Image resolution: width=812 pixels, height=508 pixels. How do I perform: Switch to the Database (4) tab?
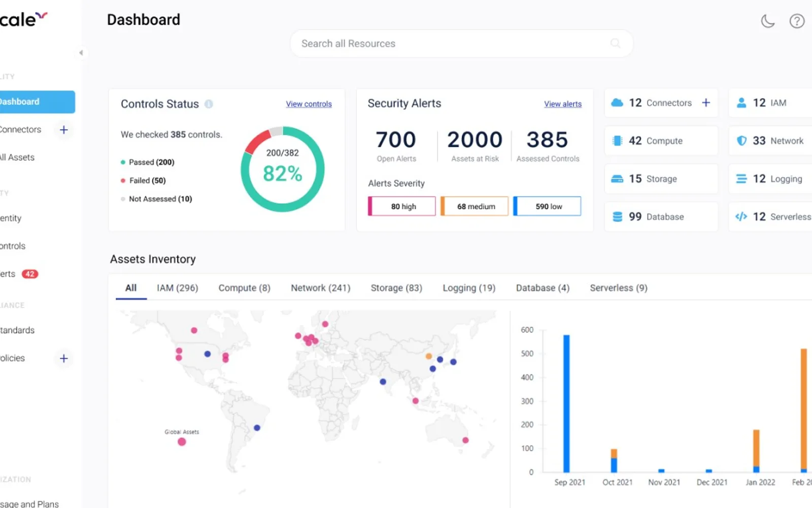[543, 288]
